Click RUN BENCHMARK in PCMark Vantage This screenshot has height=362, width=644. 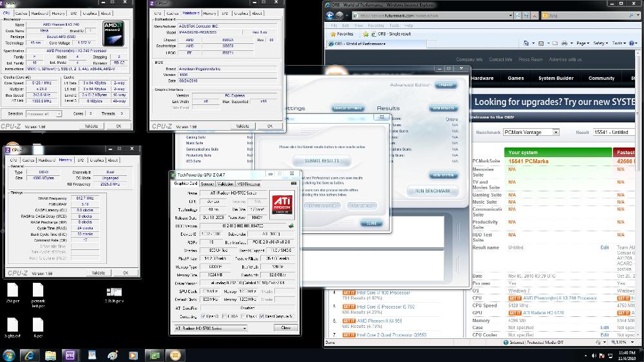pyautogui.click(x=433, y=191)
